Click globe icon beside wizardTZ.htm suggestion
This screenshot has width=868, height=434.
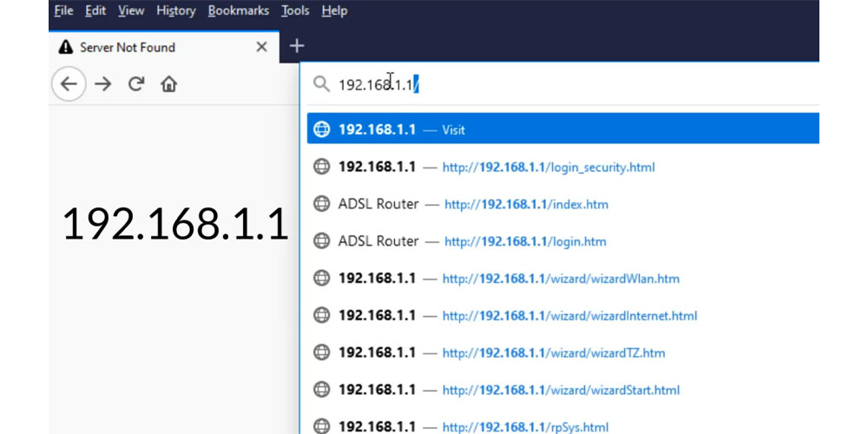coord(322,352)
